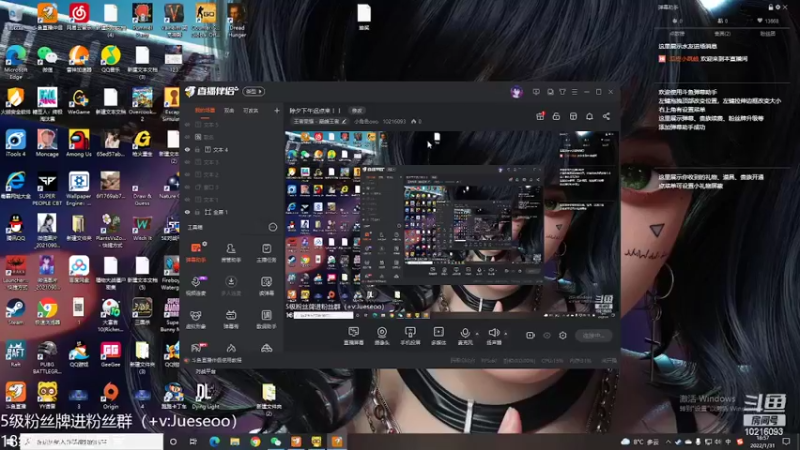This screenshot has width=800, height=450.
Task: Click the record camera icon beside settings
Action: pyautogui.click(x=530, y=336)
